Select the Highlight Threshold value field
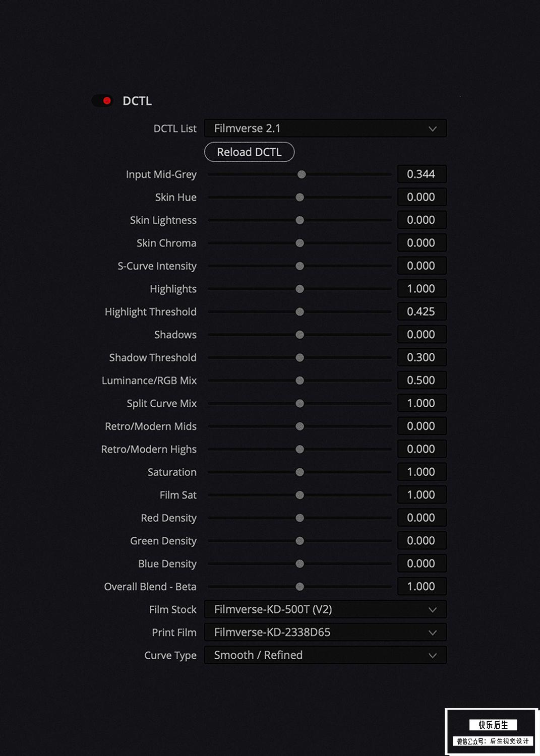540x756 pixels. click(x=422, y=311)
